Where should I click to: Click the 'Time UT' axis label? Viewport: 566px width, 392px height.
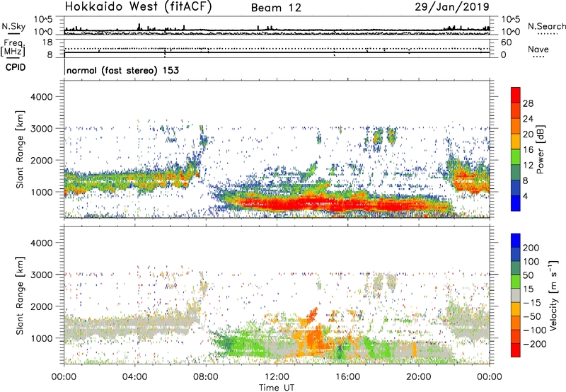pos(277,388)
